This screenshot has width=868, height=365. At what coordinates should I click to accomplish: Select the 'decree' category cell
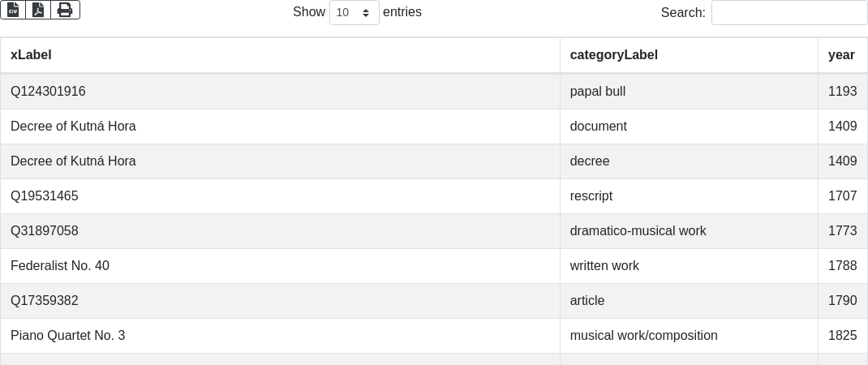click(x=590, y=161)
